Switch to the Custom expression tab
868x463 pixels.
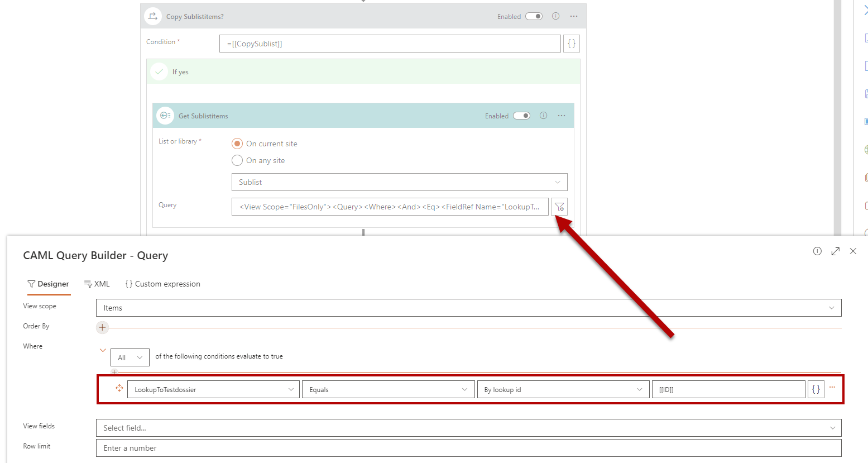pos(162,284)
